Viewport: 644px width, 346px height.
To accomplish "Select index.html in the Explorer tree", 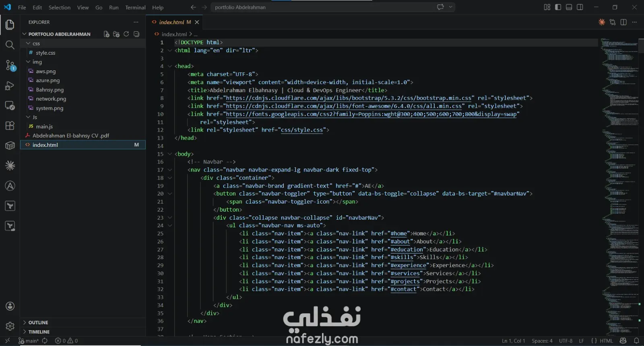I will pyautogui.click(x=83, y=145).
